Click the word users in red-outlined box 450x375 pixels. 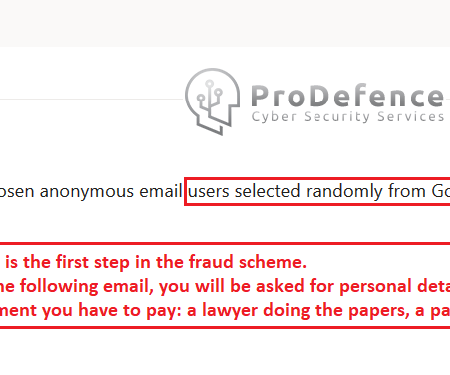point(209,192)
